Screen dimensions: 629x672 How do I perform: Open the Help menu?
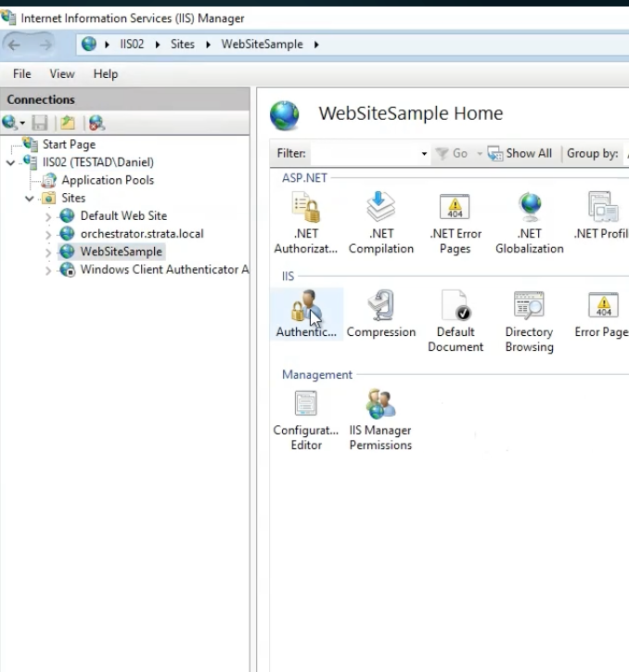[x=106, y=73]
